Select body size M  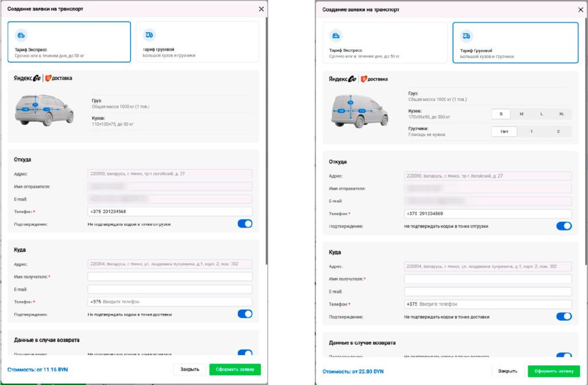(521, 114)
